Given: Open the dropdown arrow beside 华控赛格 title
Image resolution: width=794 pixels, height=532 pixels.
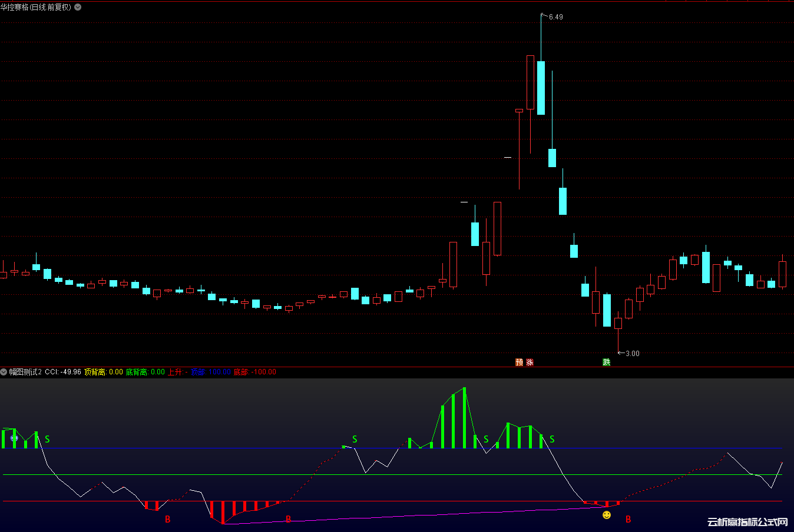Looking at the screenshot, I should [x=78, y=7].
